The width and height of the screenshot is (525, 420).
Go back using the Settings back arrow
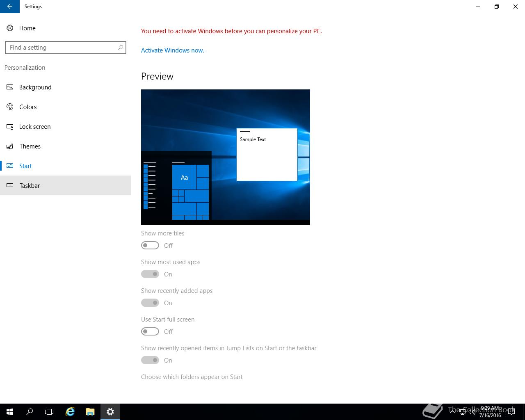(x=10, y=7)
